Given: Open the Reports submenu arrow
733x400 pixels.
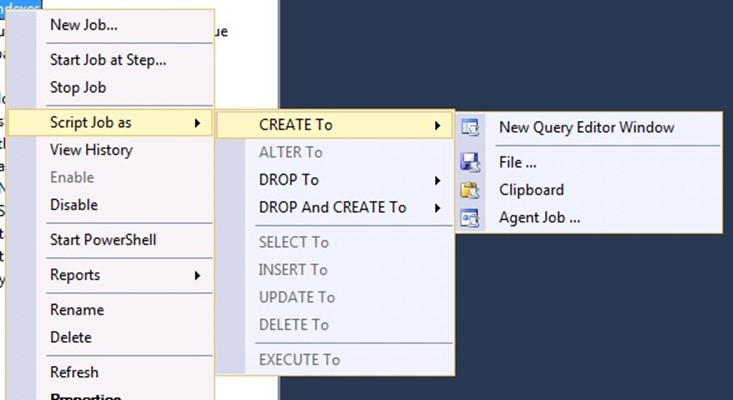Looking at the screenshot, I should click(197, 275).
